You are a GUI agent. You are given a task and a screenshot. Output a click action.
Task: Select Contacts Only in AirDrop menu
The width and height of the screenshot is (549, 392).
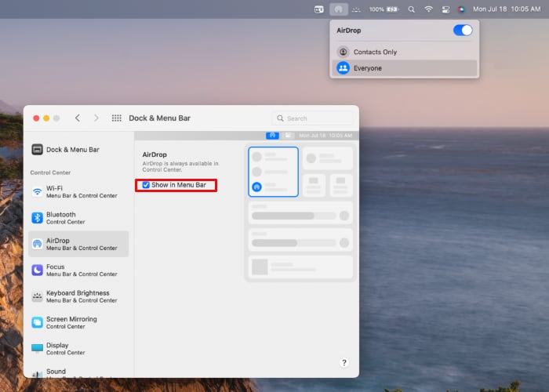click(405, 52)
